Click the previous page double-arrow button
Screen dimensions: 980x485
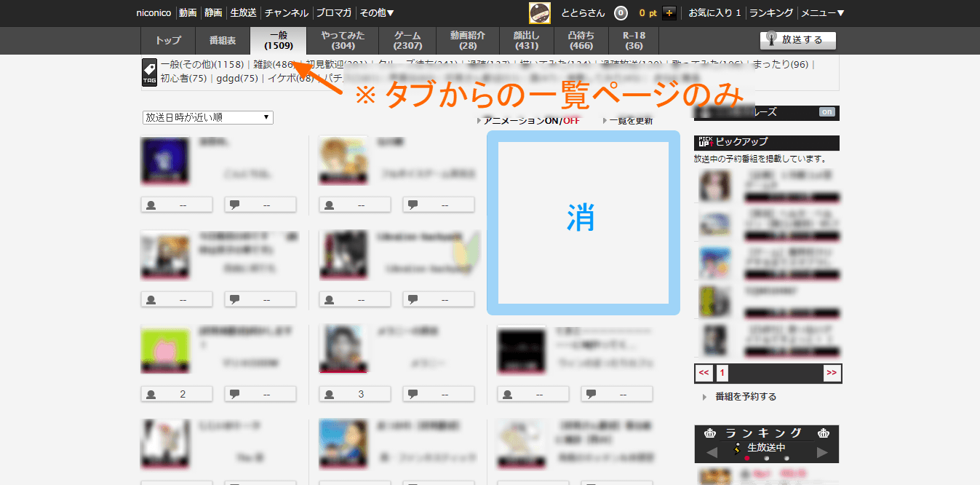click(704, 373)
